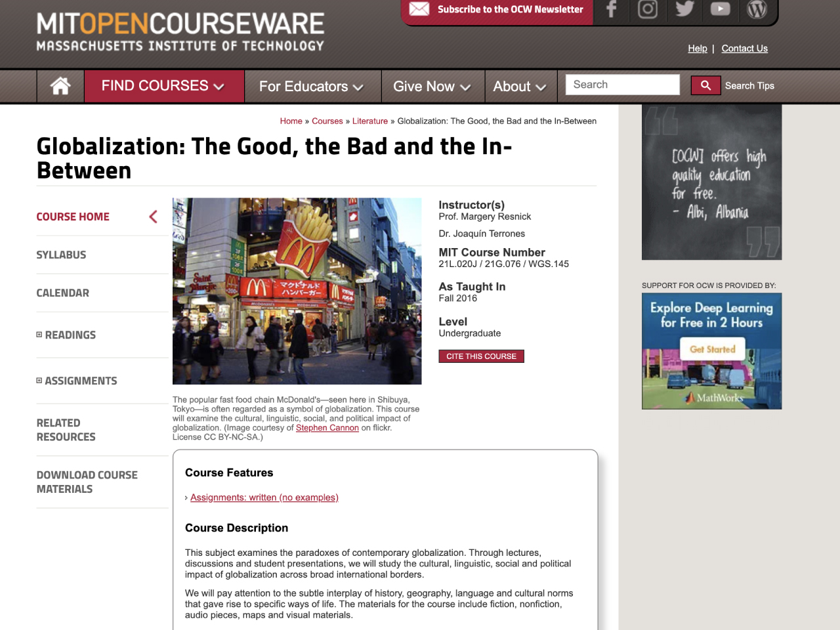Open the Instagram social icon
The height and width of the screenshot is (630, 840).
point(648,9)
